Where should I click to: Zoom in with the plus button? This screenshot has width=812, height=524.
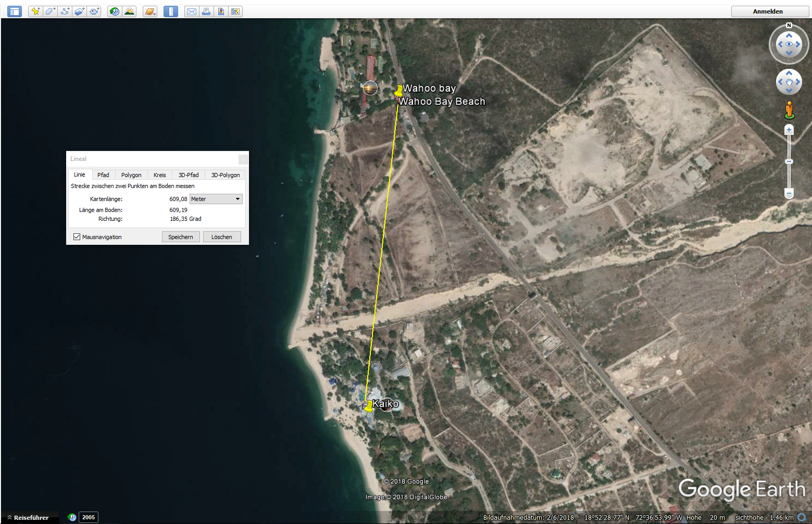click(789, 130)
